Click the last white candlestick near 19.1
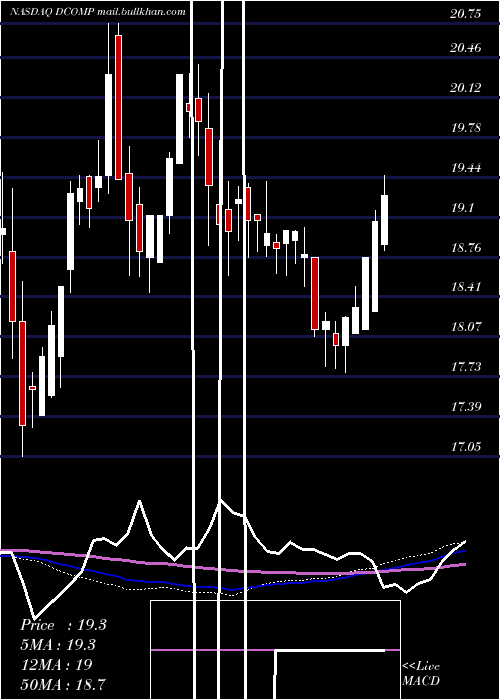Viewport: 500px width, 700px height. tap(384, 220)
